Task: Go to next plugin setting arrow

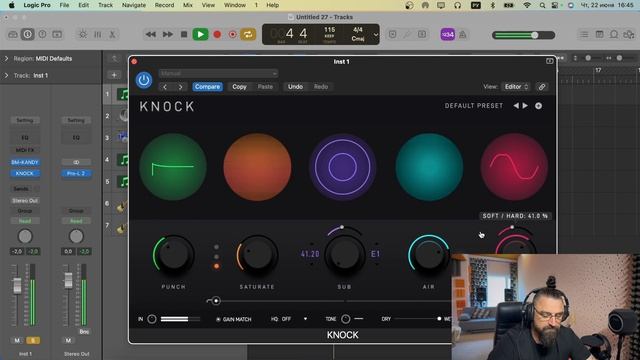Action: (x=180, y=87)
